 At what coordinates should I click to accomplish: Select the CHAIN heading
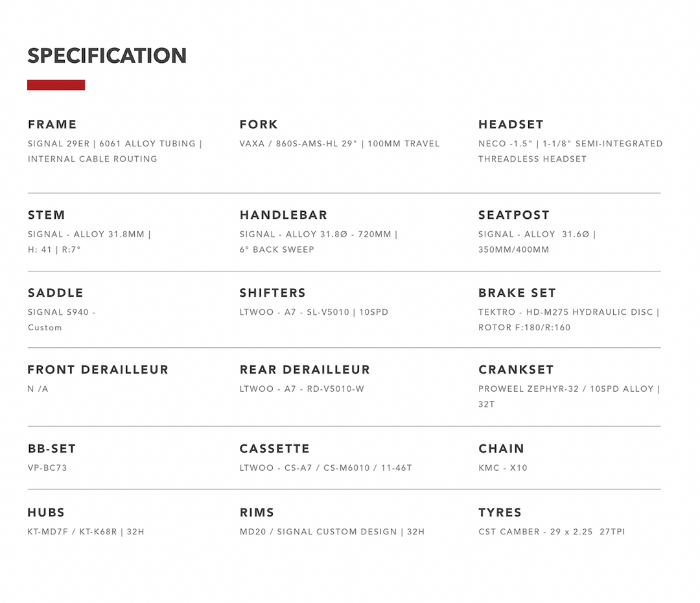tap(501, 448)
